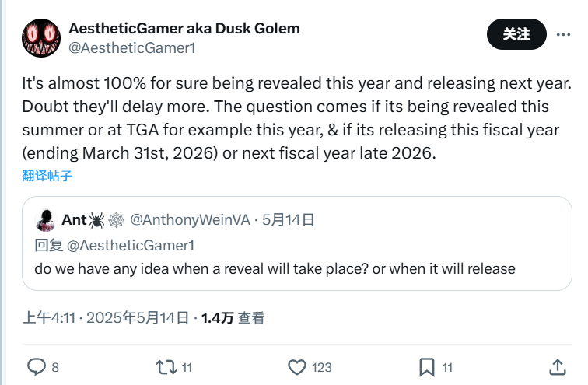Click the replied-to @AestheticGamer1 mention in quote
Image resolution: width=588 pixels, height=385 pixels.
131,246
